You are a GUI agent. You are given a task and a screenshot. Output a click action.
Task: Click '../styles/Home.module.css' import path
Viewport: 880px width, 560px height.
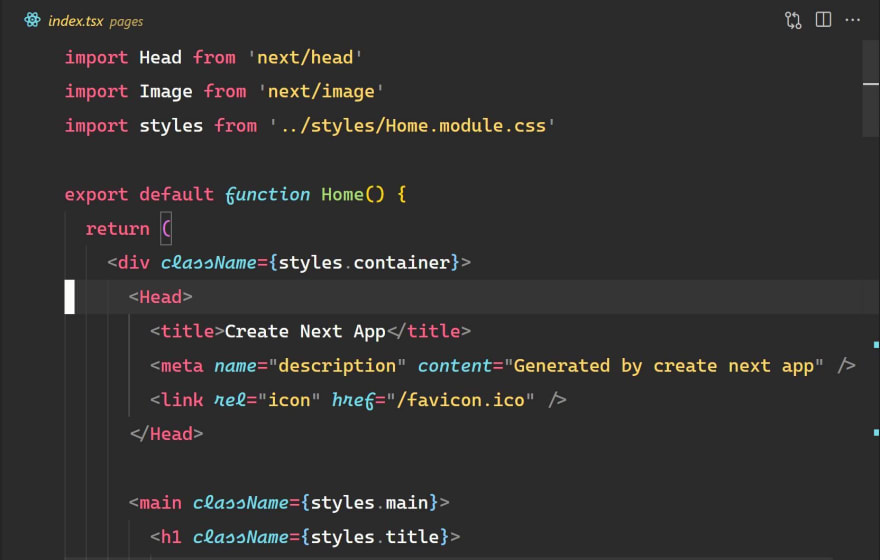[412, 126]
